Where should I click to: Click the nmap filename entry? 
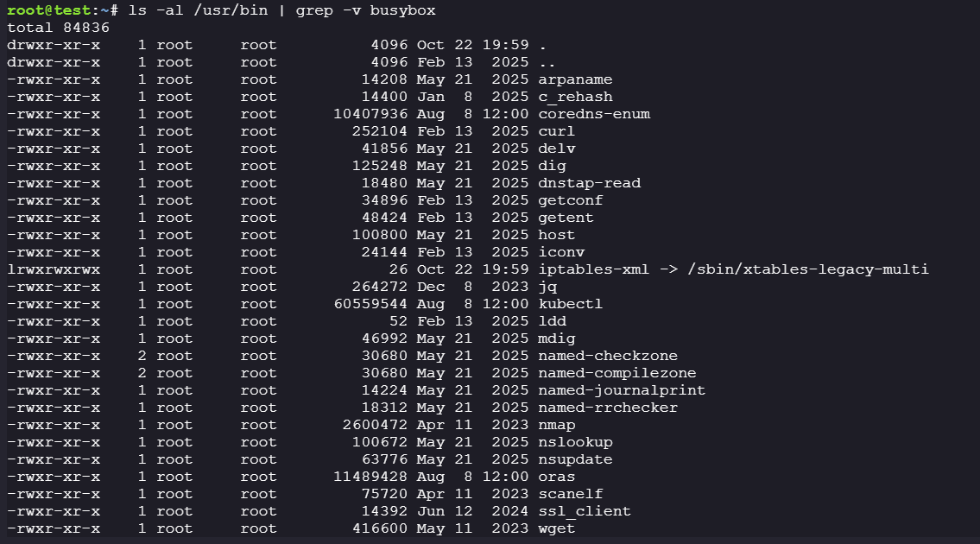point(556,425)
